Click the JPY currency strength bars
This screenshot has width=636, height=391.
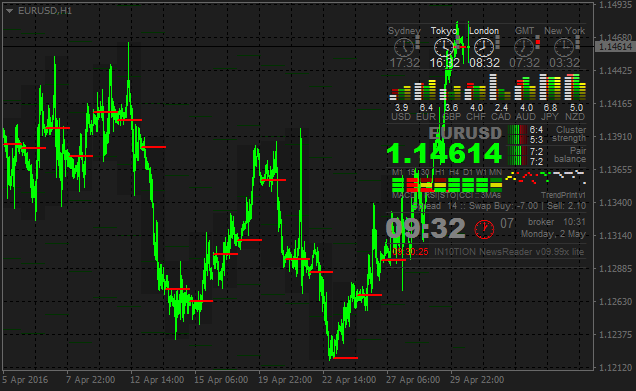click(x=550, y=87)
